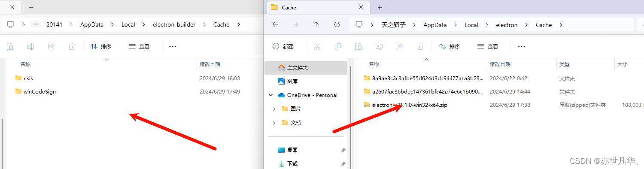Viewport: 644px width, 169px height.
Task: Click This PC icon in left window address bar
Action: (x=10, y=24)
